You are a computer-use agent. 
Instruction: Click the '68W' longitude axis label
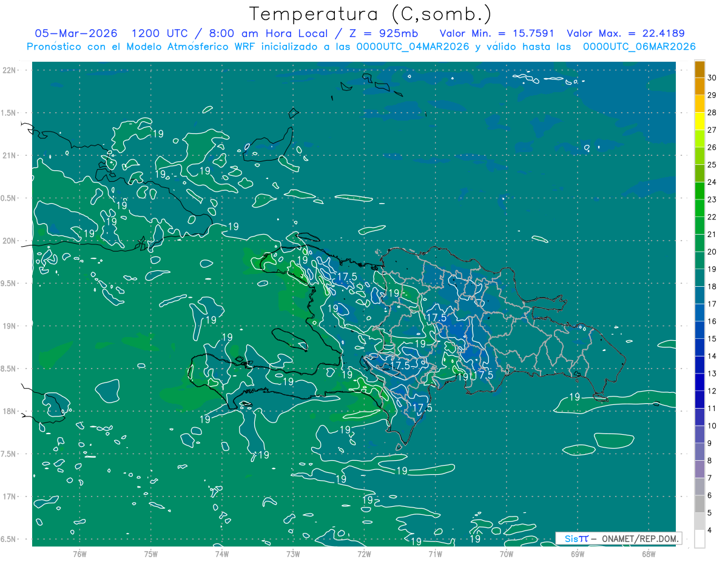tap(649, 554)
